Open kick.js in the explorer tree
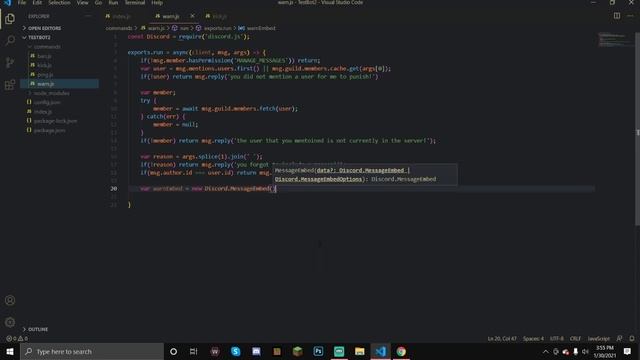640x360 pixels. (x=44, y=65)
